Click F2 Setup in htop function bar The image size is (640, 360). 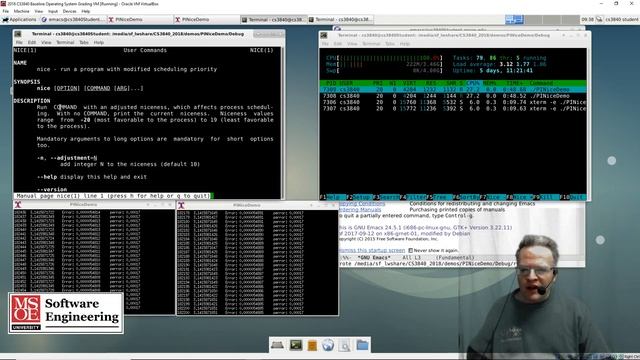(x=359, y=197)
